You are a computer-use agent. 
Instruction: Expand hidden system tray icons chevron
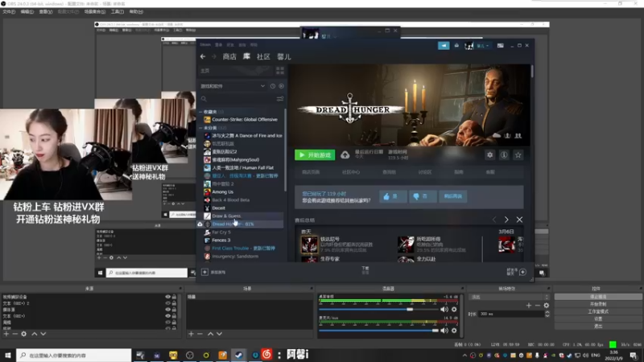point(465,356)
